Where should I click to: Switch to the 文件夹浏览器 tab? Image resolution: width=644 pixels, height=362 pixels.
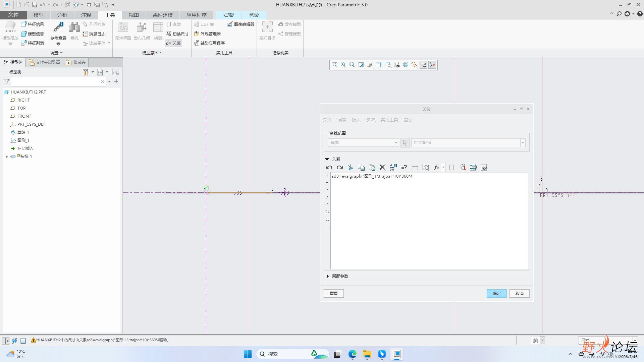(x=44, y=62)
